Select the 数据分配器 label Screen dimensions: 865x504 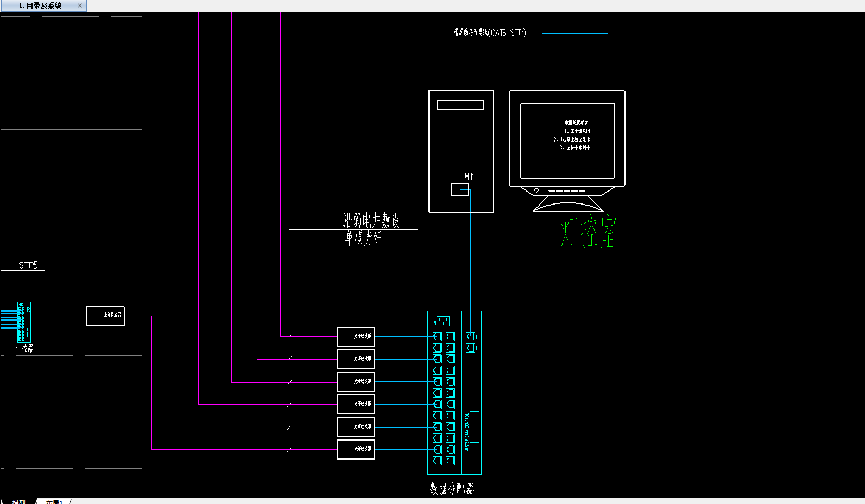pos(452,488)
